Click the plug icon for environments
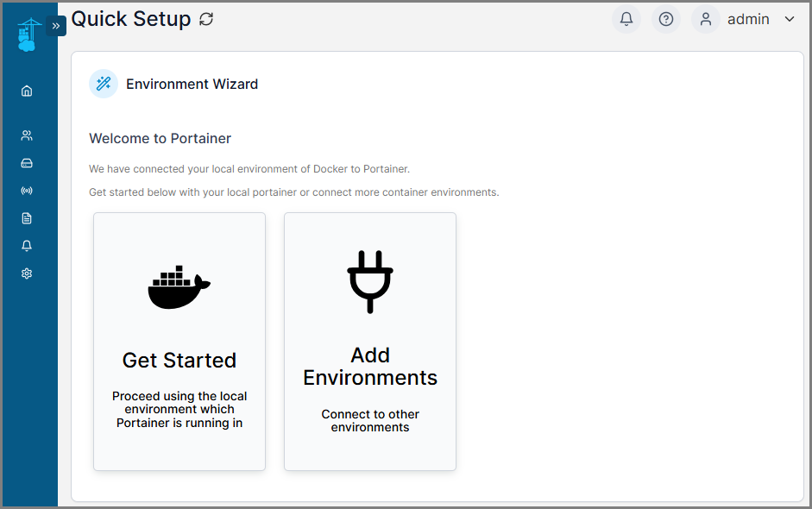 pos(369,282)
